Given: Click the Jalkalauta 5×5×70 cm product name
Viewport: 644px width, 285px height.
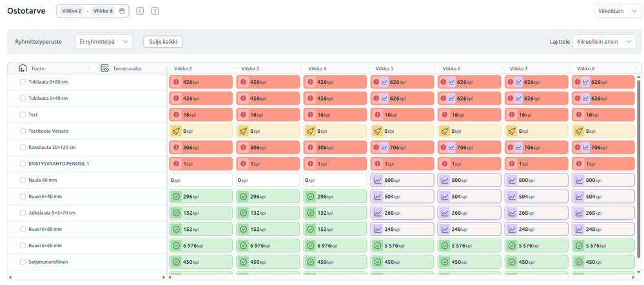Looking at the screenshot, I should point(52,213).
